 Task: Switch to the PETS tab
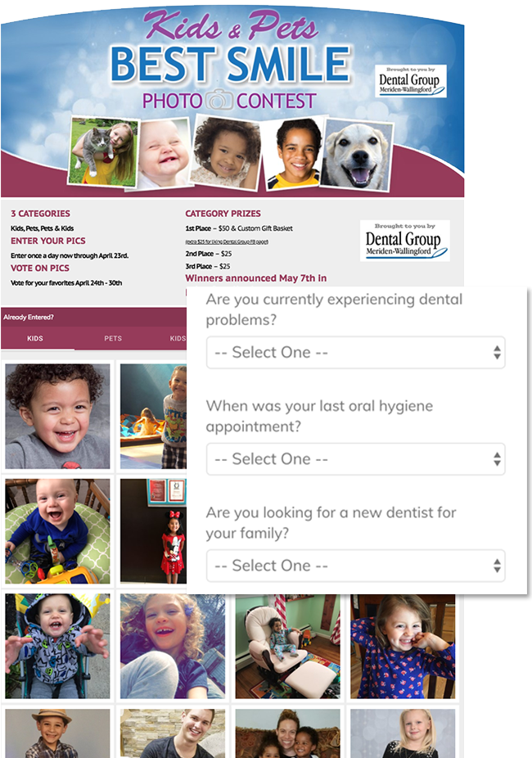click(x=113, y=338)
